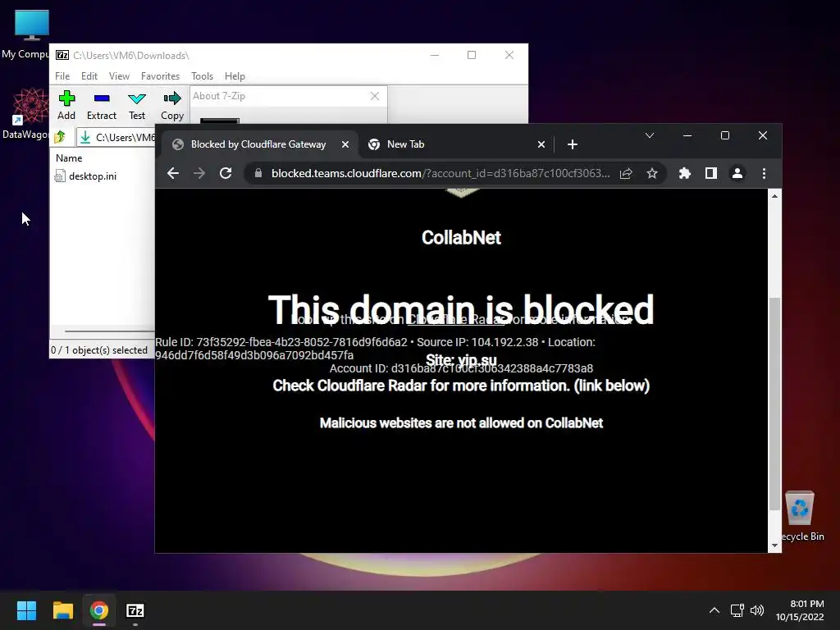Open clock showing 8:01 PM
Viewport: 840px width, 630px height.
pos(800,610)
